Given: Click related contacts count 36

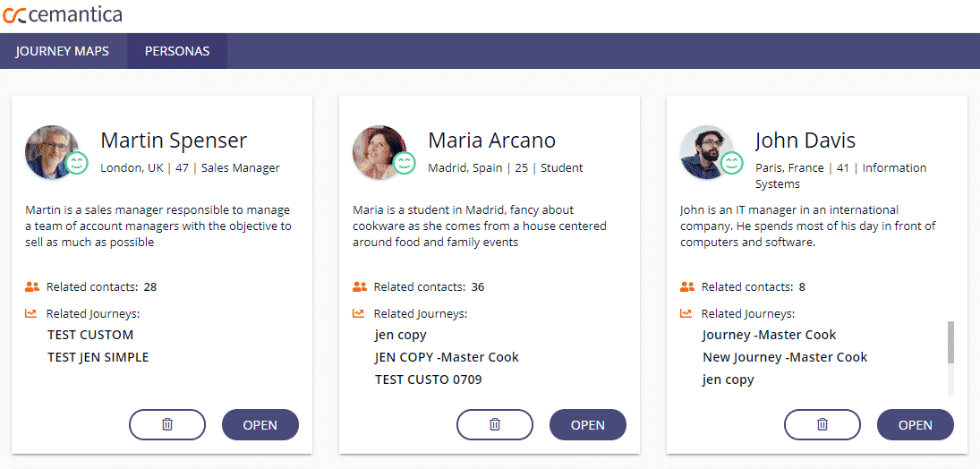Looking at the screenshot, I should pos(478,287).
